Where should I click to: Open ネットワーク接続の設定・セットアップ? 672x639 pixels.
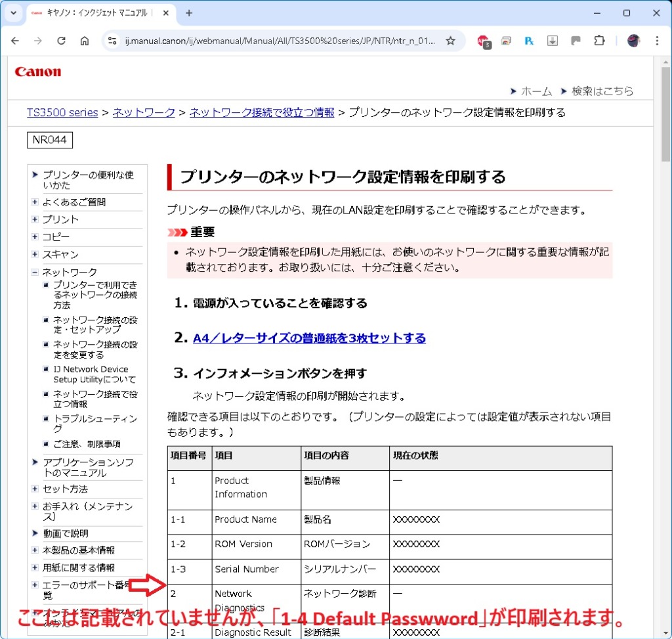tap(95, 324)
